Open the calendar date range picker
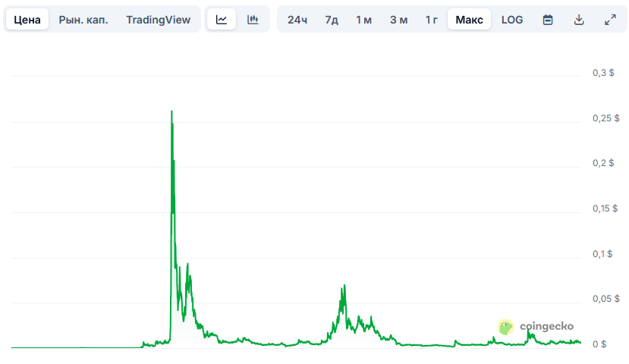Image resolution: width=629 pixels, height=364 pixels. [548, 19]
